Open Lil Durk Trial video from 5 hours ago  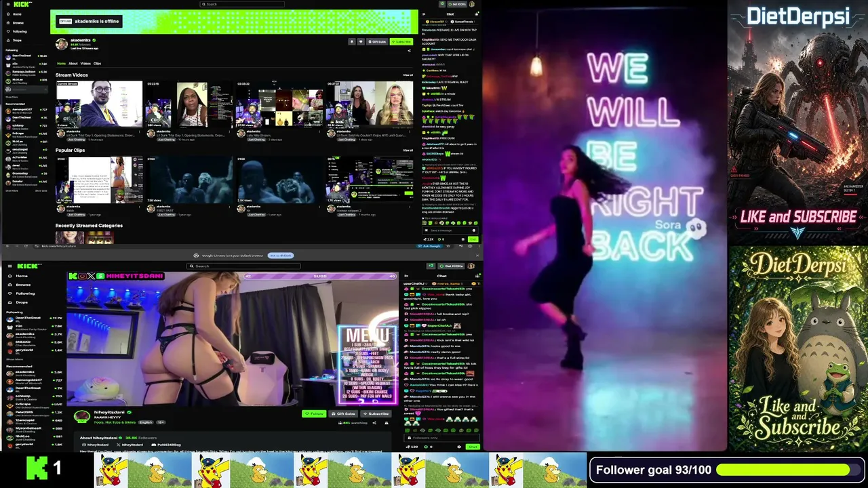[x=99, y=104]
